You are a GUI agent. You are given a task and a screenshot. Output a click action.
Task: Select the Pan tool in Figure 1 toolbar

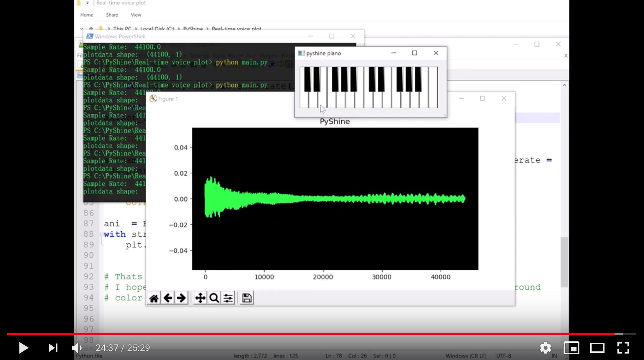click(x=200, y=298)
